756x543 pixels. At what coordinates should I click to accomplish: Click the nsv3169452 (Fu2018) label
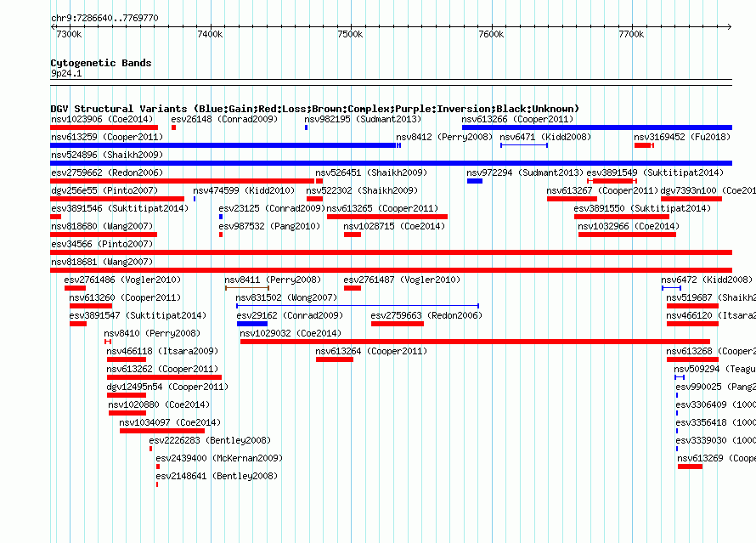click(x=682, y=137)
